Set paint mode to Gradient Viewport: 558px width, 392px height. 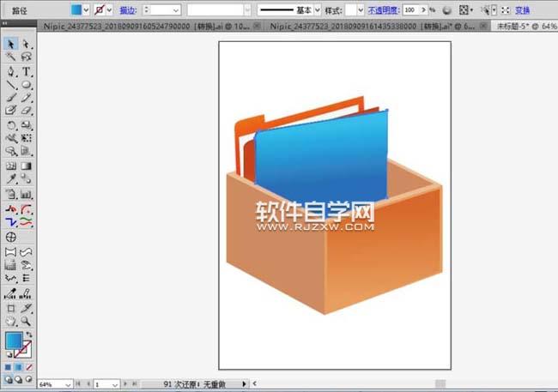pos(19,367)
